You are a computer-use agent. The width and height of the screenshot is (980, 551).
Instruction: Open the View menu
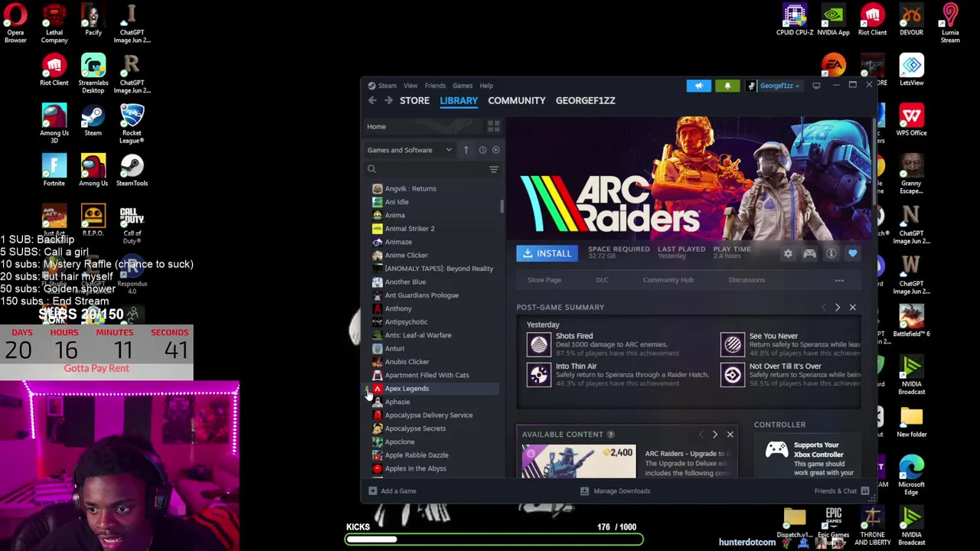[410, 86]
